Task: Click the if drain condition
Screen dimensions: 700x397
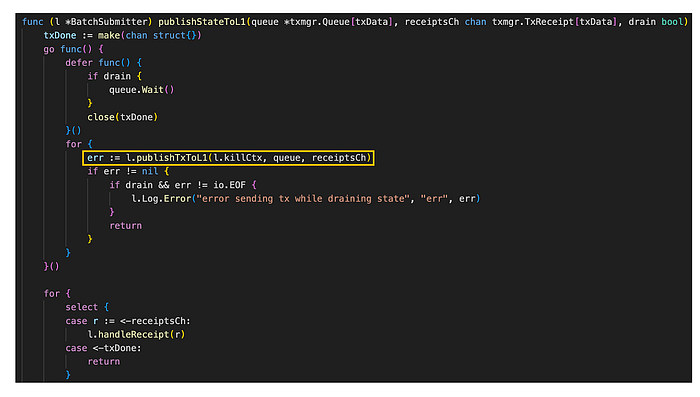Action: (x=114, y=76)
